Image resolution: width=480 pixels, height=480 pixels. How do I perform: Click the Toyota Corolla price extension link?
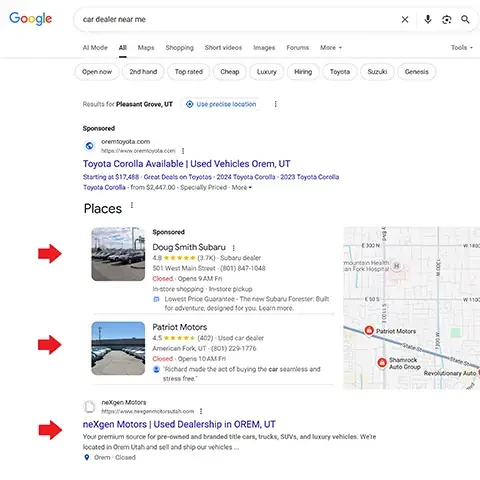[104, 187]
